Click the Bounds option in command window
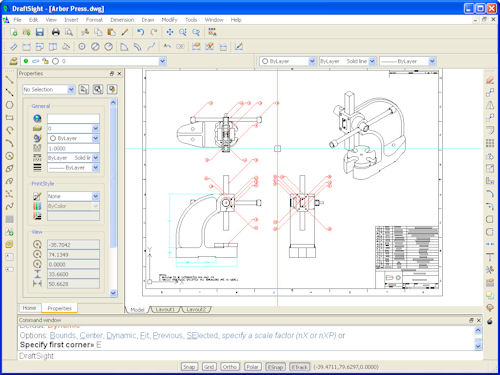The height and width of the screenshot is (375, 500). [64, 335]
